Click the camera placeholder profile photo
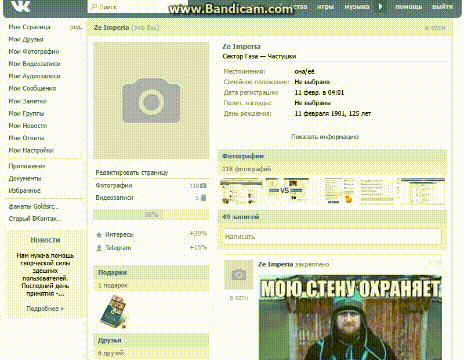The height and width of the screenshot is (360, 464). (x=151, y=100)
